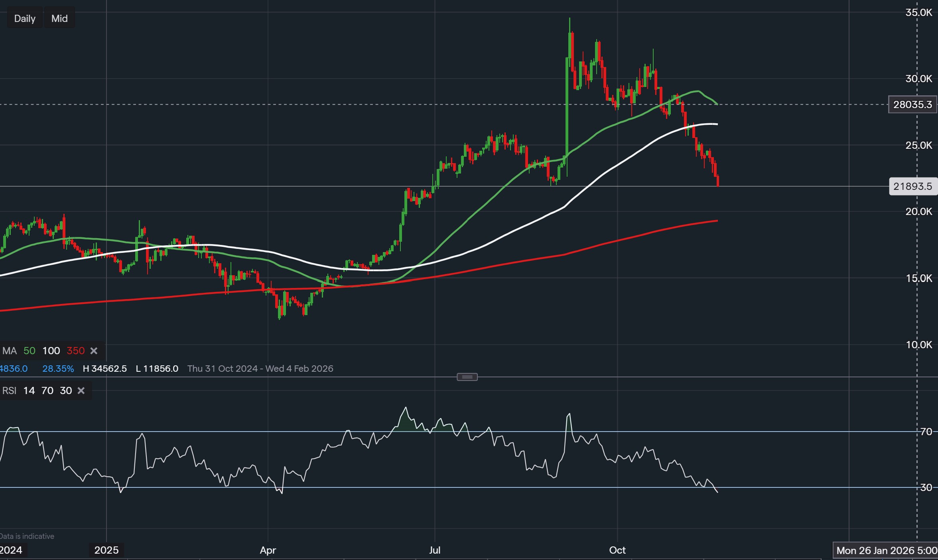938x560 pixels.
Task: Click the Mon 26 Jan 2026 date label
Action: pyautogui.click(x=886, y=551)
